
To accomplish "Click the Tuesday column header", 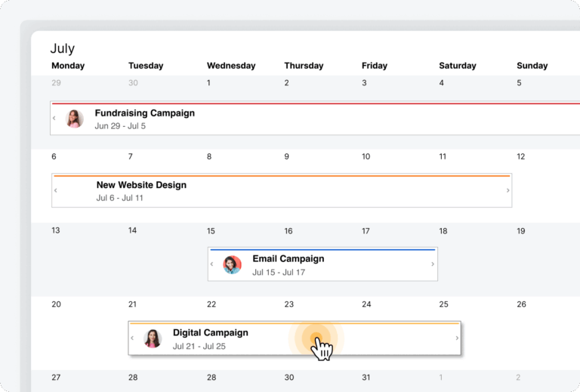I will [x=146, y=66].
